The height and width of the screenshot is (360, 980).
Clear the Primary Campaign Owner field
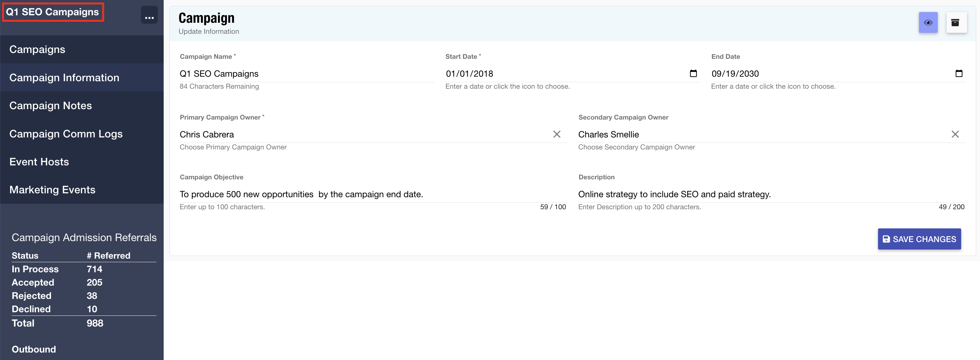556,134
